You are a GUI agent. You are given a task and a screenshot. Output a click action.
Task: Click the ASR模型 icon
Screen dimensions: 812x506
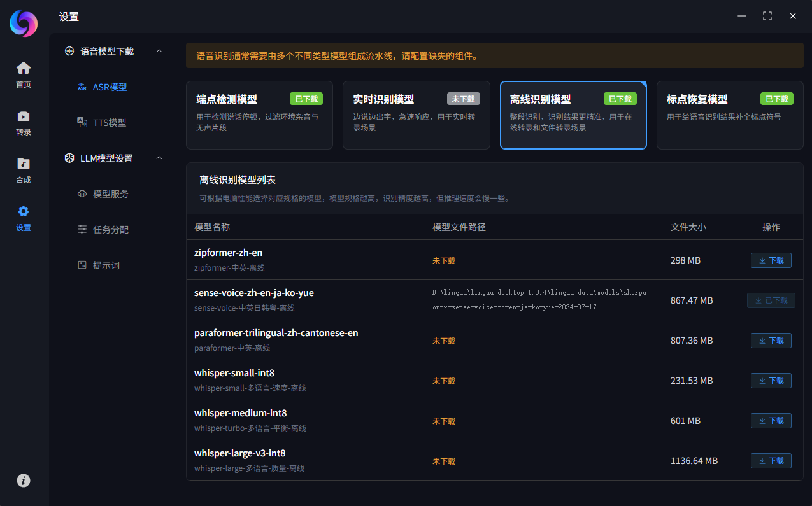coord(82,87)
